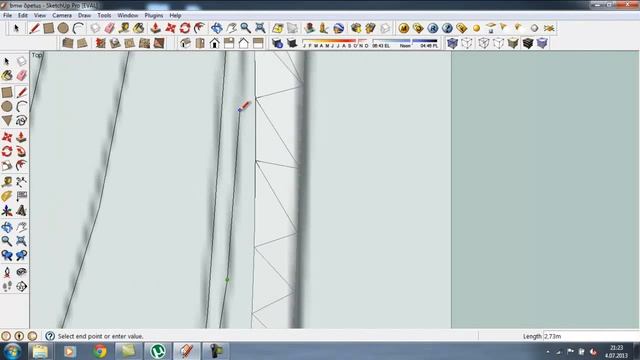The width and height of the screenshot is (640, 360).
Task: Open the Windows Start button
Action: 12,351
